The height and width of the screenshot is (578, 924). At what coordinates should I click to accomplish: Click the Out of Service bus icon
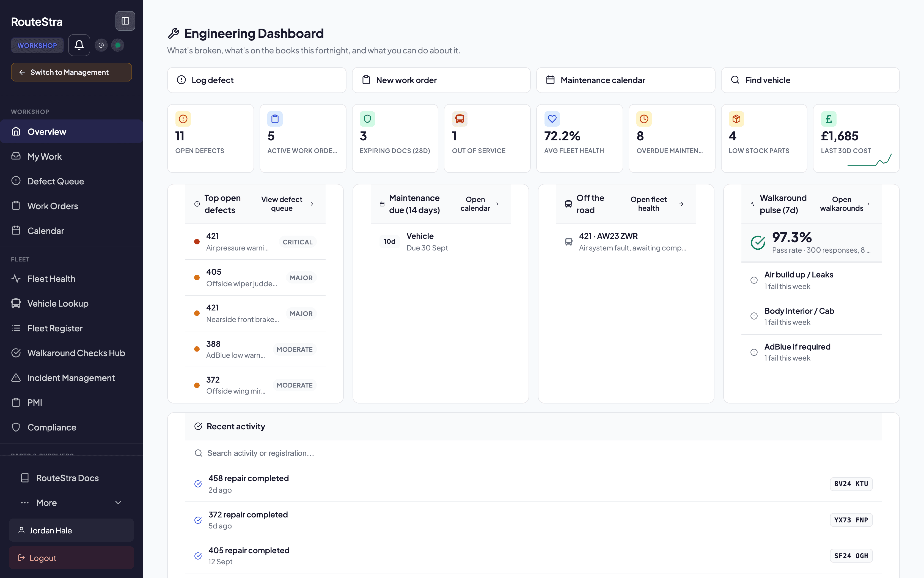460,119
